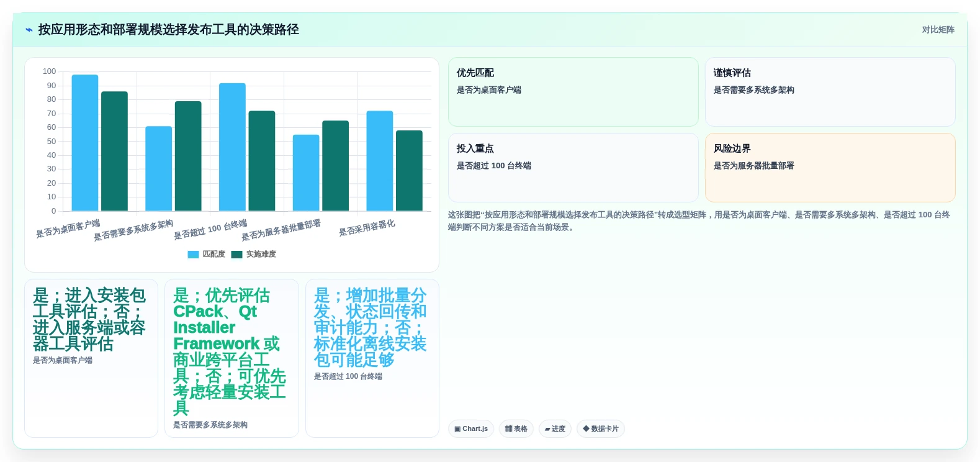Open card starting 是；优先评估 CPack

232,358
